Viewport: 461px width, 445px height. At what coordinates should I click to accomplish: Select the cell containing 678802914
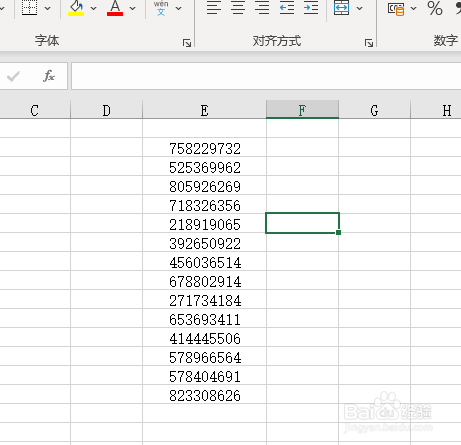coord(204,280)
